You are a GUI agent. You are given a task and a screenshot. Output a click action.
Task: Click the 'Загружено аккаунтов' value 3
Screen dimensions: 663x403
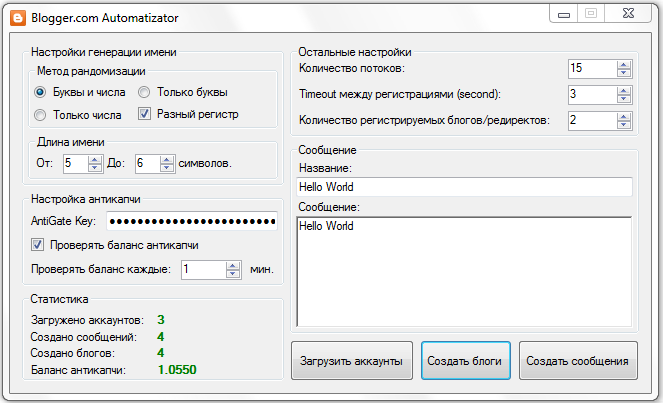(x=161, y=320)
